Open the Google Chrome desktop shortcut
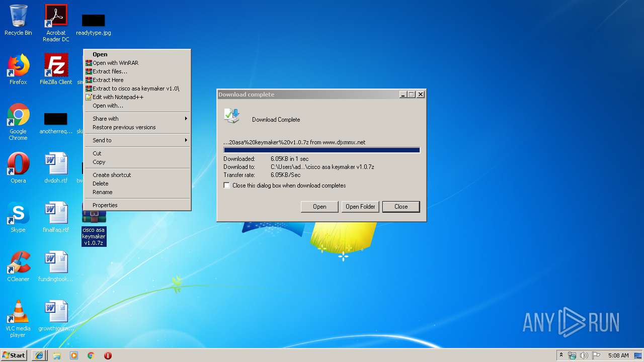Image resolution: width=644 pixels, height=362 pixels. (x=18, y=122)
